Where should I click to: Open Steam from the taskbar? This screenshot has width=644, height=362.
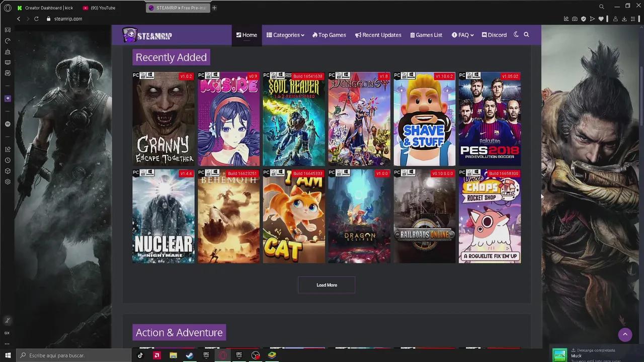click(x=190, y=355)
